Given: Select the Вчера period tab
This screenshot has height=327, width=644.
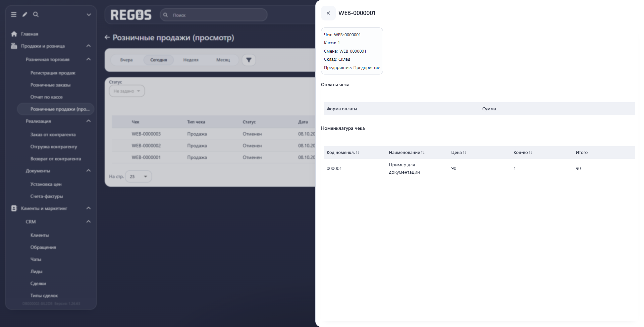Looking at the screenshot, I should tap(126, 60).
